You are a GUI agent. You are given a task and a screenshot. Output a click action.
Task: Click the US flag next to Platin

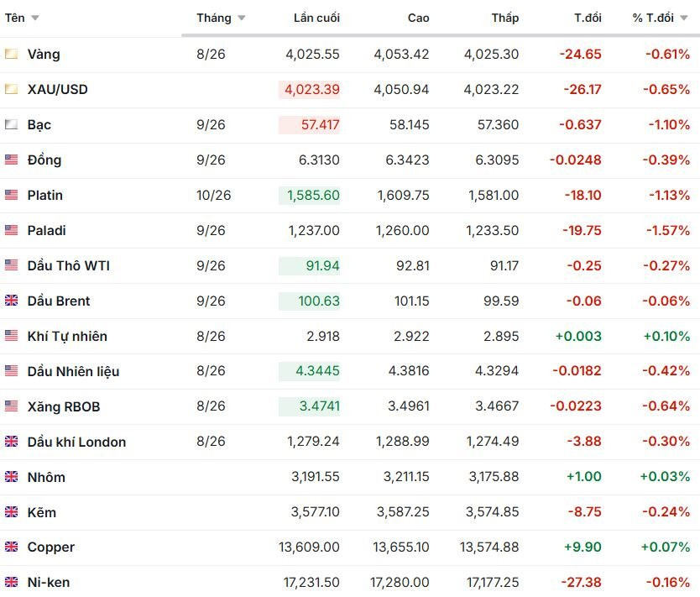(x=11, y=195)
